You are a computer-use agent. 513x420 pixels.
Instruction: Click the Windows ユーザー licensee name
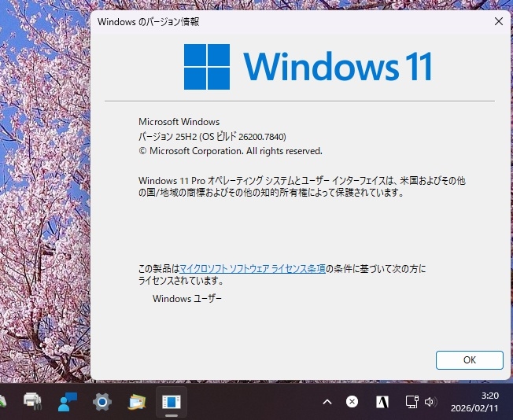point(186,298)
